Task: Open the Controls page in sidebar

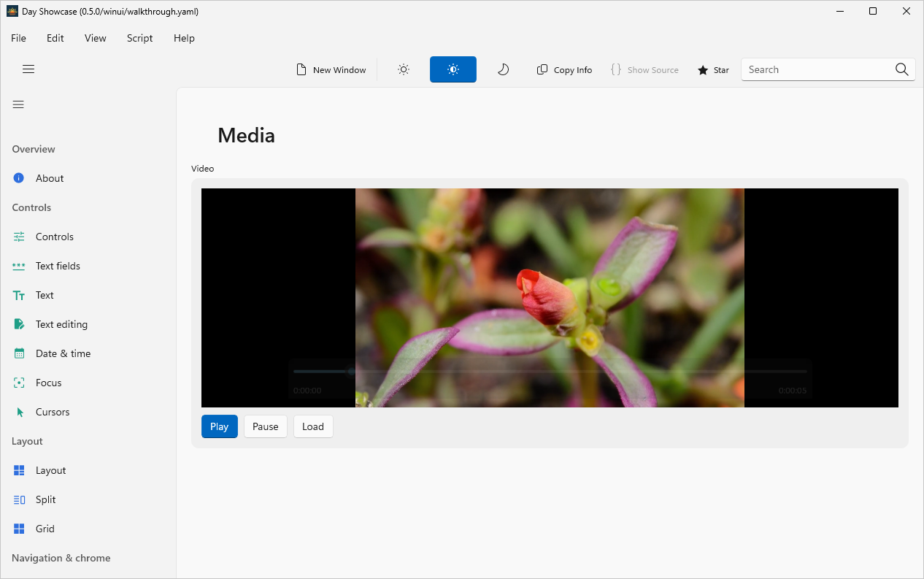Action: tap(88, 237)
